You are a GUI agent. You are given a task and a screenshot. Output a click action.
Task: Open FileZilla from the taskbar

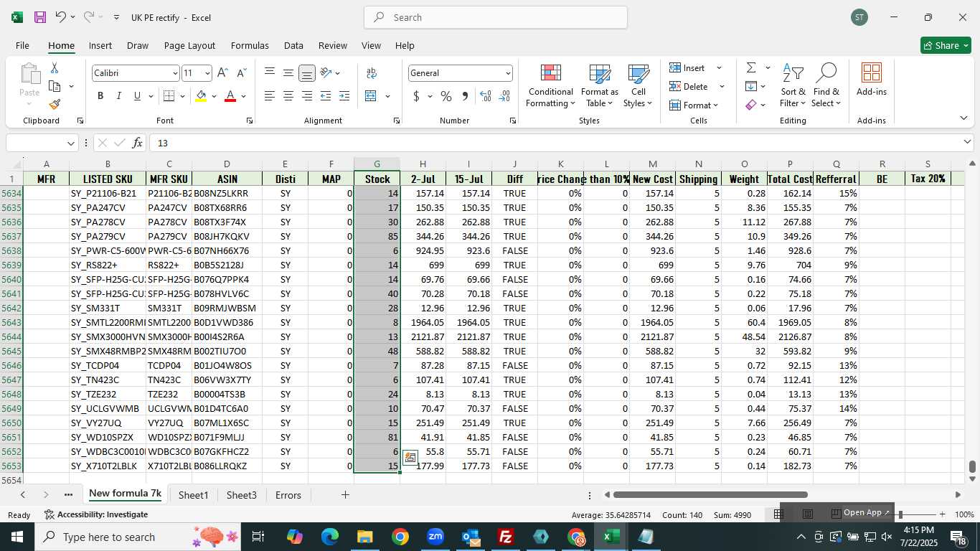[506, 537]
